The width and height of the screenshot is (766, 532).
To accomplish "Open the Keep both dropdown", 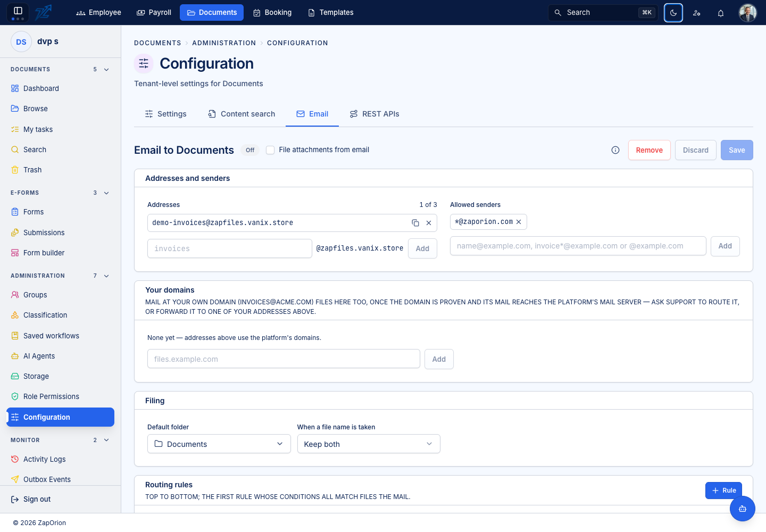I will (x=369, y=444).
